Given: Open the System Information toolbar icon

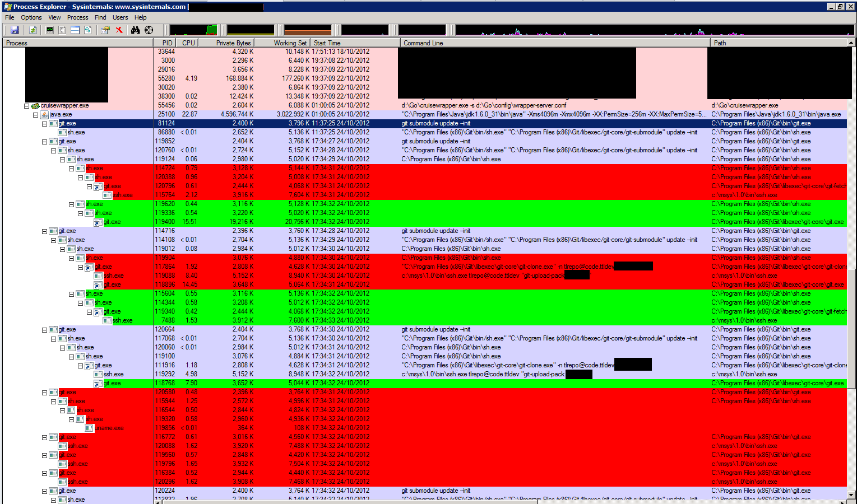Looking at the screenshot, I should click(x=50, y=30).
